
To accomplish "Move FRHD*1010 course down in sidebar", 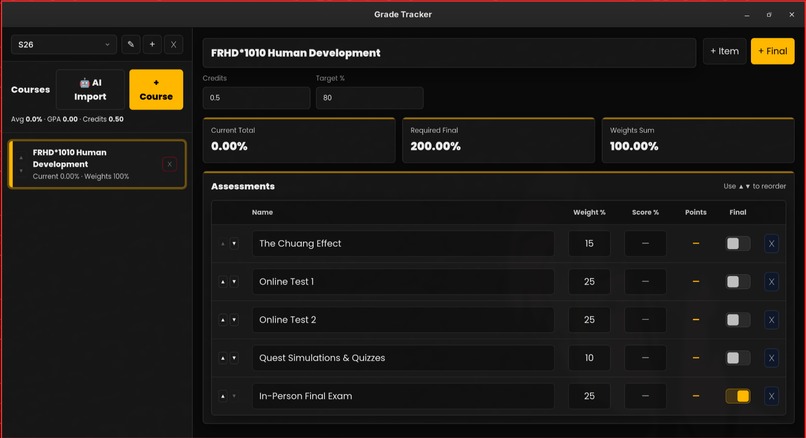I will [21, 170].
